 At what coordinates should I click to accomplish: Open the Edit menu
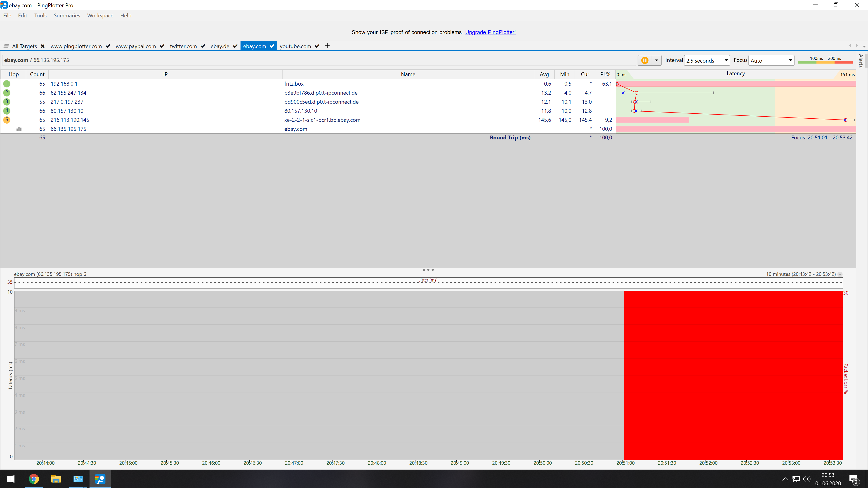(x=23, y=16)
